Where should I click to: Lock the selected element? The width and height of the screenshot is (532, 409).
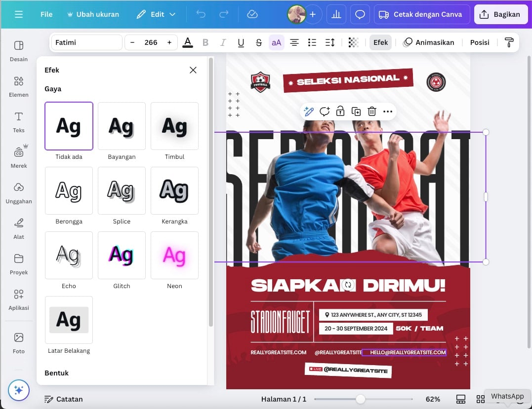pyautogui.click(x=340, y=112)
